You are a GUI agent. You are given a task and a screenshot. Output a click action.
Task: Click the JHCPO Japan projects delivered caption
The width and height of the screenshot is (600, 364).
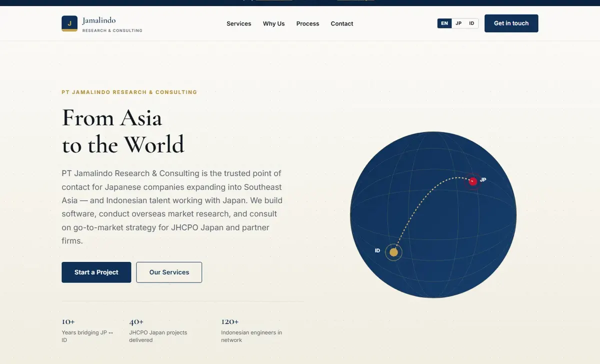[x=158, y=336]
